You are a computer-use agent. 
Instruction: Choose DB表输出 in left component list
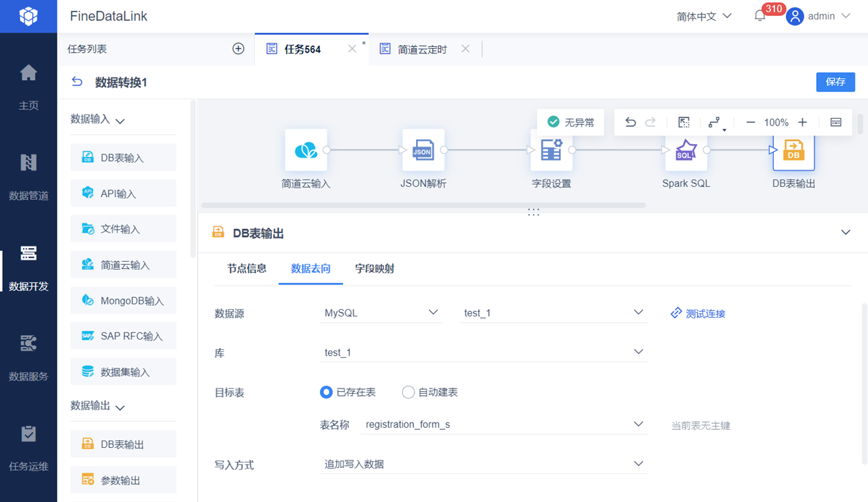(124, 444)
